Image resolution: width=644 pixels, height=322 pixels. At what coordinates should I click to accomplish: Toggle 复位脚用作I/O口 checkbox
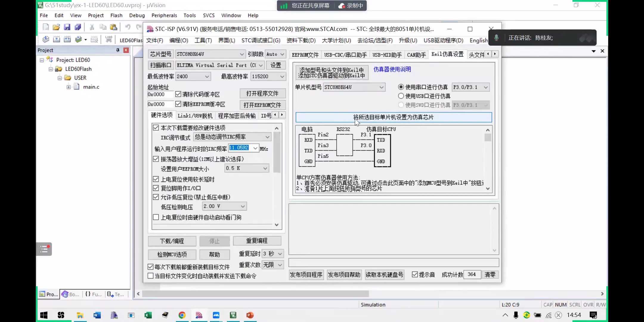(x=156, y=188)
